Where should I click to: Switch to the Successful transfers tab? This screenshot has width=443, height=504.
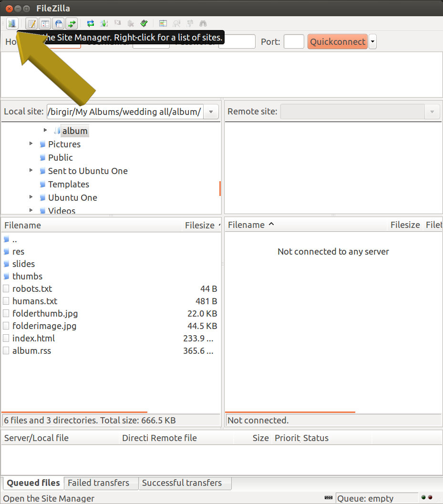click(x=185, y=483)
